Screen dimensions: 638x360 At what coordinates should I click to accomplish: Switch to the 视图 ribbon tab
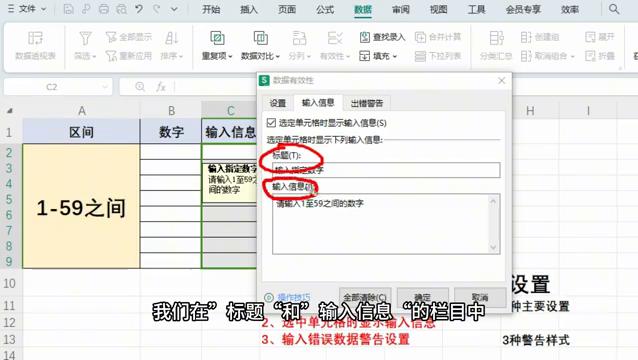pyautogui.click(x=439, y=9)
